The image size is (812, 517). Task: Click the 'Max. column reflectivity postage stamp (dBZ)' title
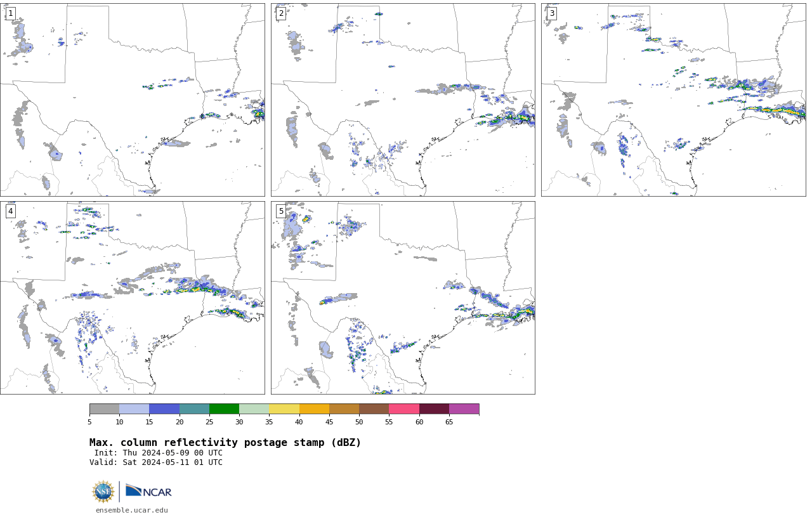225,443
